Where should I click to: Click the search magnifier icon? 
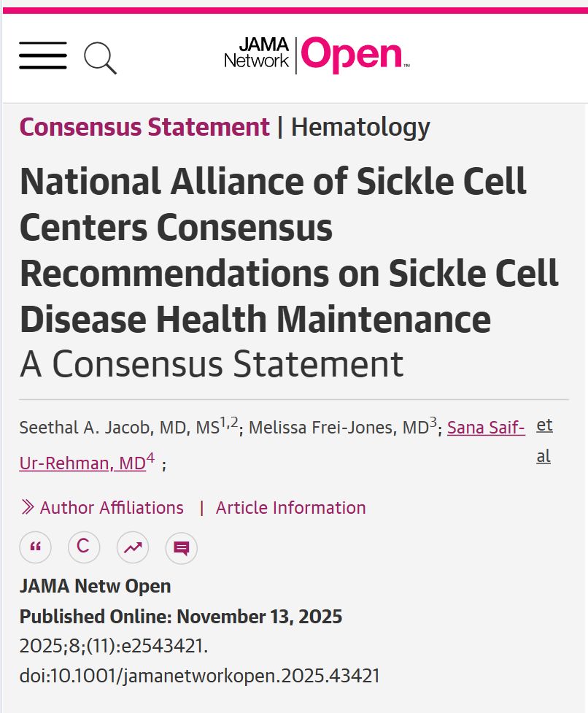click(101, 57)
